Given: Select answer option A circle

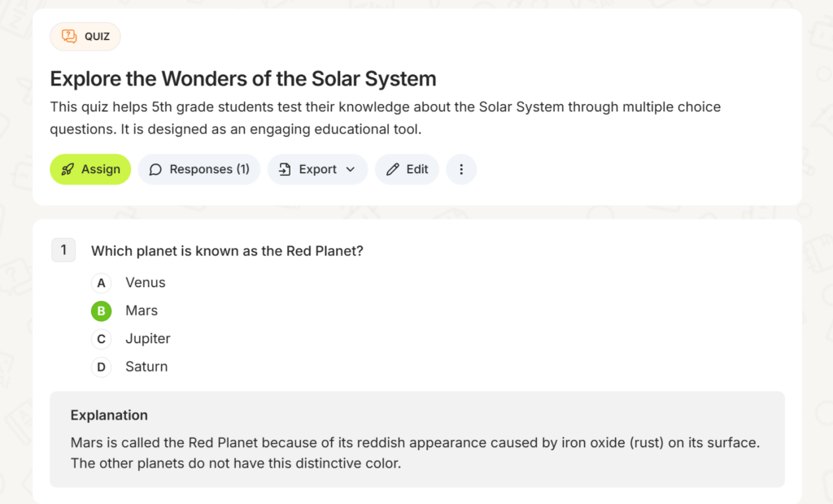Looking at the screenshot, I should tap(101, 283).
